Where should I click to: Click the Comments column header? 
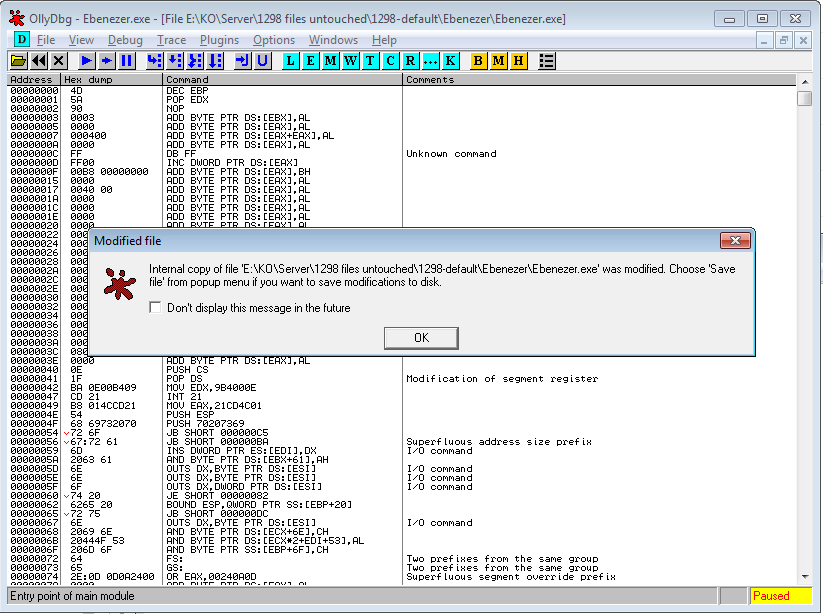coord(599,80)
